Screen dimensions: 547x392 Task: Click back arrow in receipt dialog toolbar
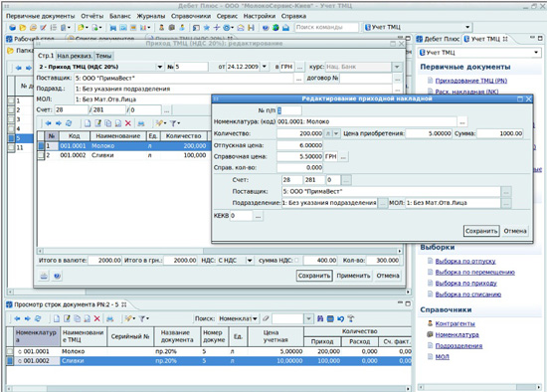tap(48, 123)
